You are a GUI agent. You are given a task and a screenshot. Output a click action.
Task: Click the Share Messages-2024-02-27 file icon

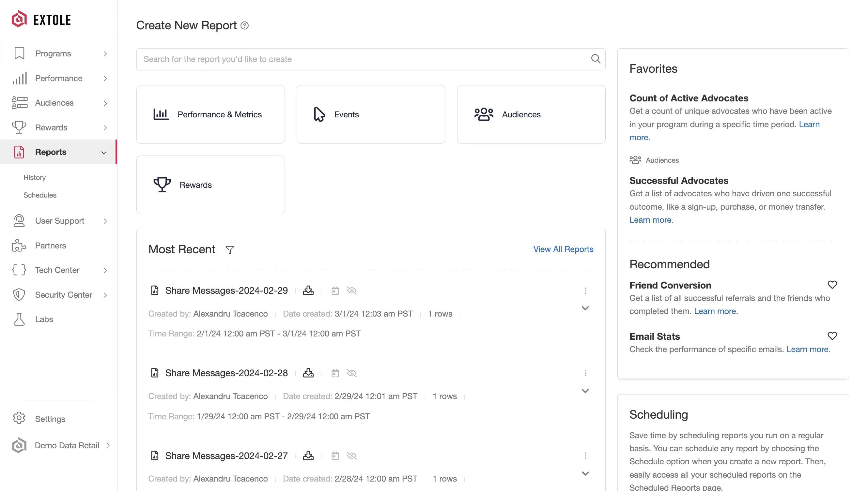(155, 455)
